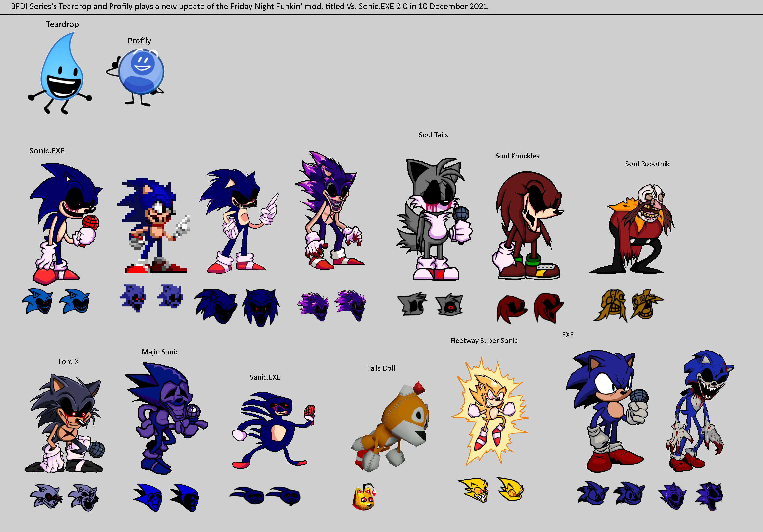763x532 pixels.
Task: Click the yellow Tails Doll head icon
Action: point(364,497)
